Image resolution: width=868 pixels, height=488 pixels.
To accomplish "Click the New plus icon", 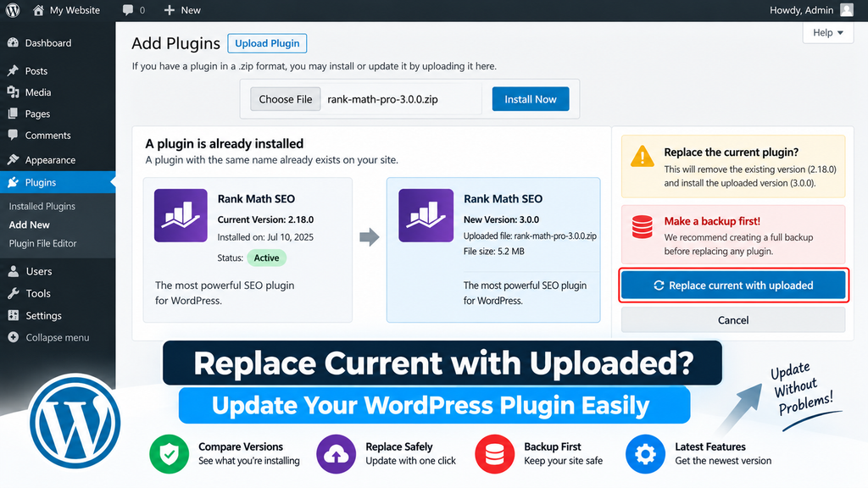I will 170,10.
